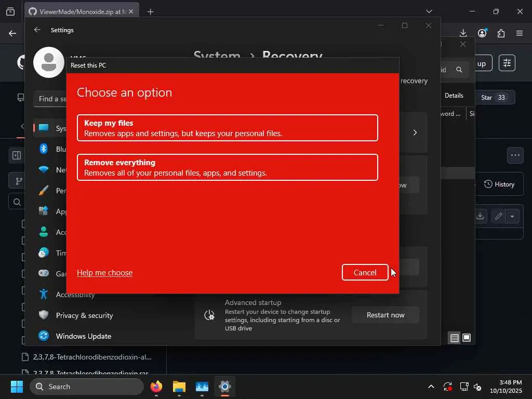Open the Details tab in the background window
Screen dimensions: 532x399
click(454, 96)
